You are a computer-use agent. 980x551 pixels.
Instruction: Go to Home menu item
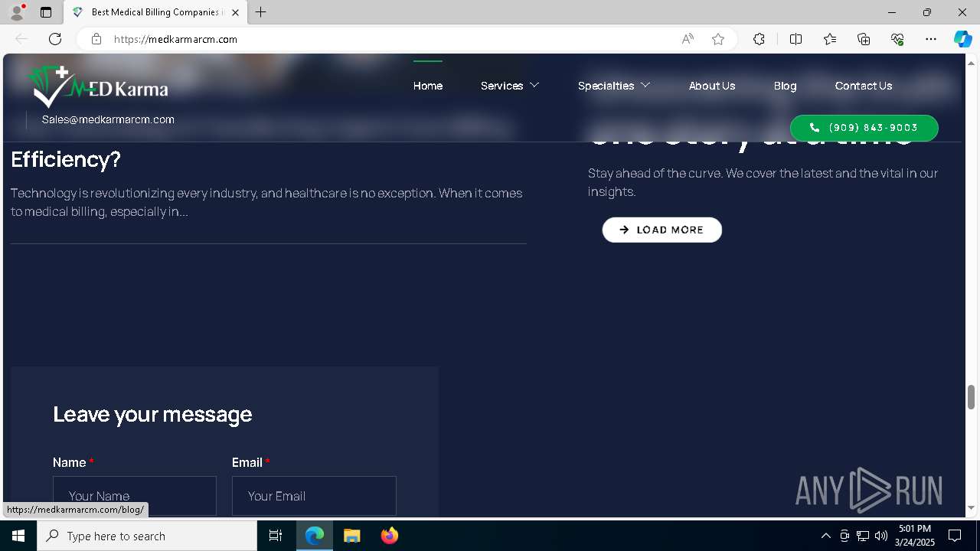428,86
